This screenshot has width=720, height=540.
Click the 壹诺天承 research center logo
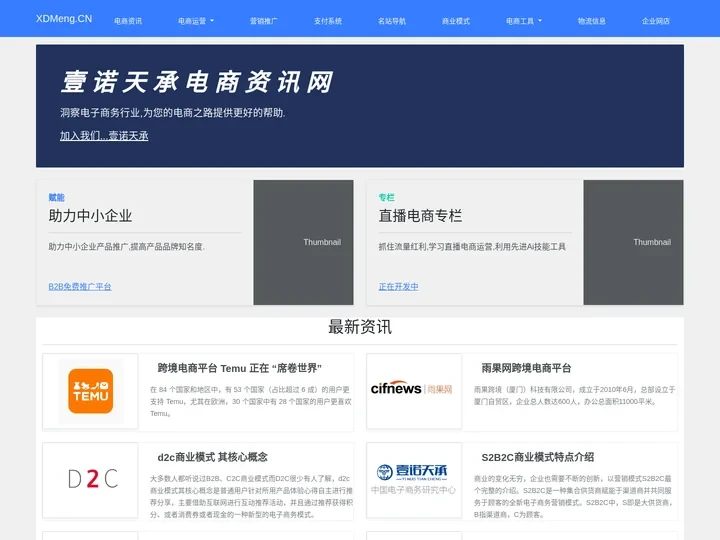click(x=414, y=480)
